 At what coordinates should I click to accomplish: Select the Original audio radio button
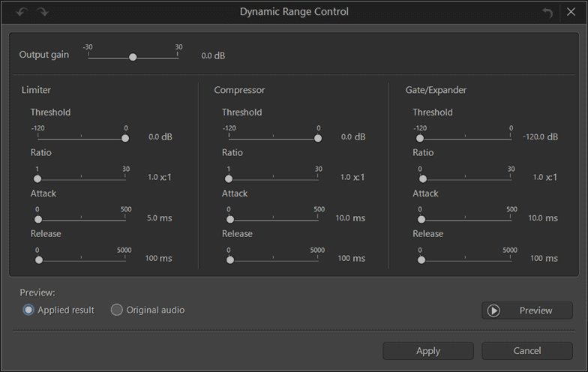(117, 310)
